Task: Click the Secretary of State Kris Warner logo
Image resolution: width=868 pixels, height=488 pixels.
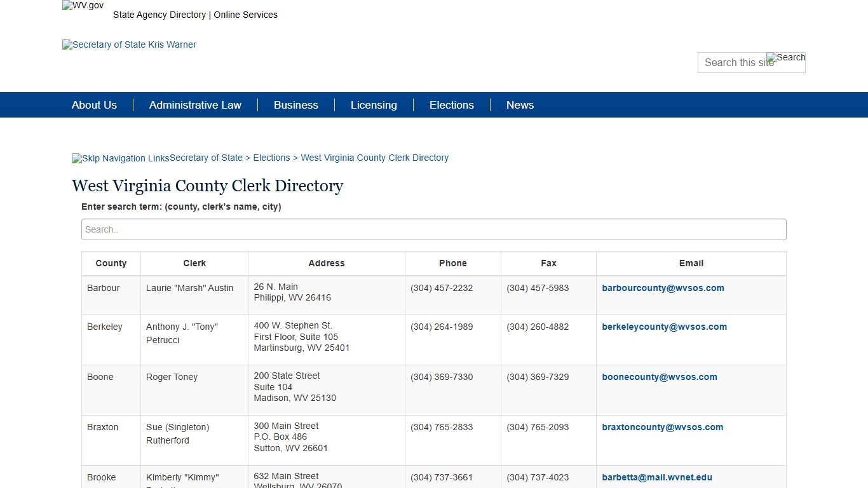Action: [x=129, y=44]
